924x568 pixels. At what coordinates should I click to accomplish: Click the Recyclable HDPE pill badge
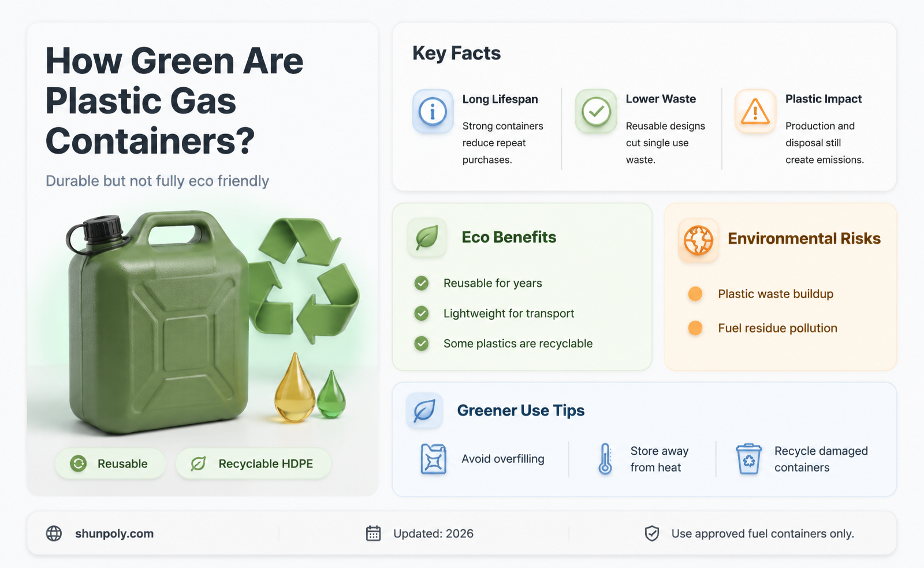[254, 463]
